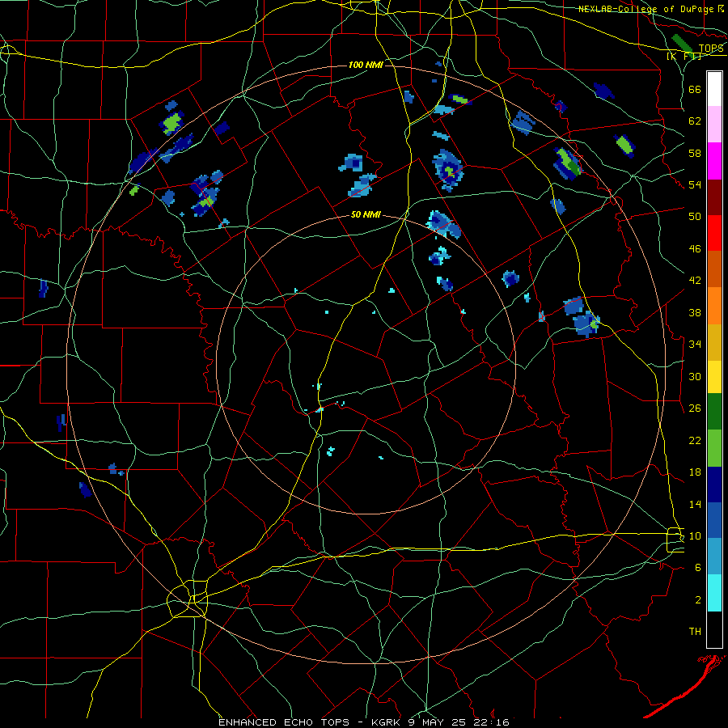The image size is (728, 728).
Task: Select the dark green legend swatch
Action: tap(714, 412)
